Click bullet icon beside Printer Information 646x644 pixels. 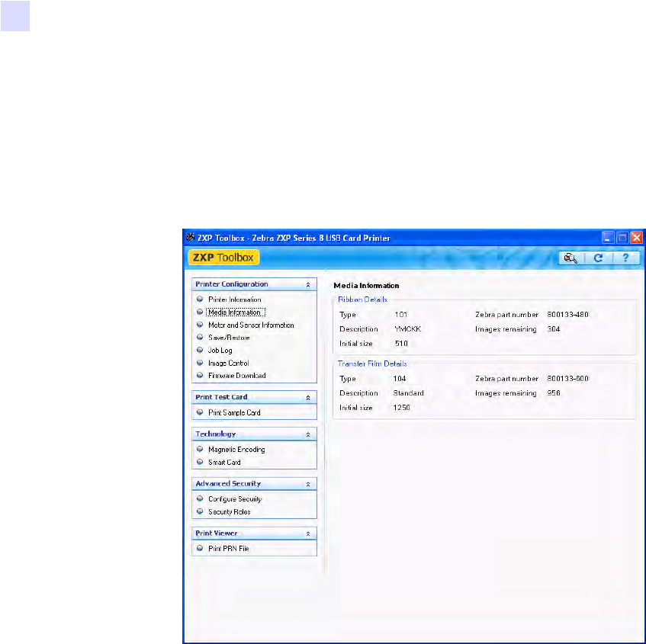click(200, 299)
